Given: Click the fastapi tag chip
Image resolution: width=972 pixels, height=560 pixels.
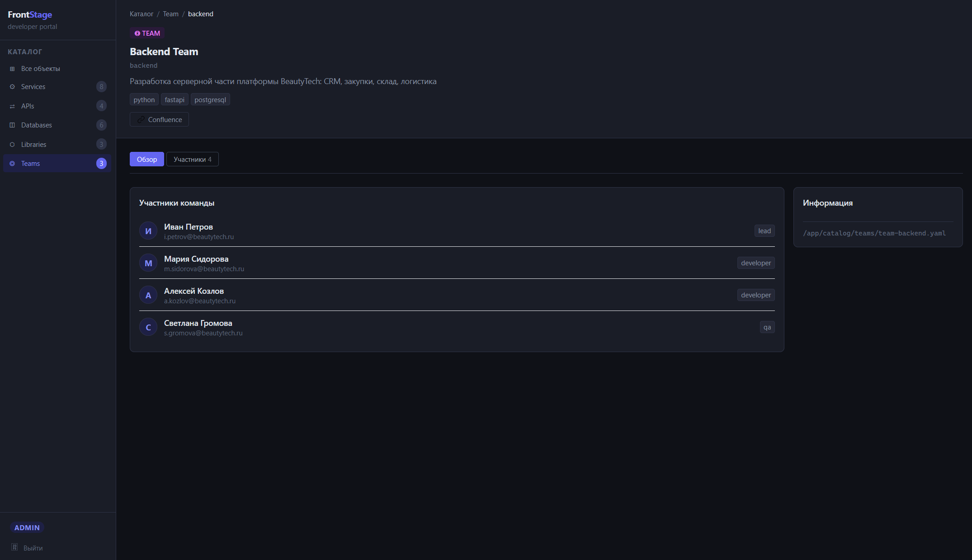Looking at the screenshot, I should point(175,100).
